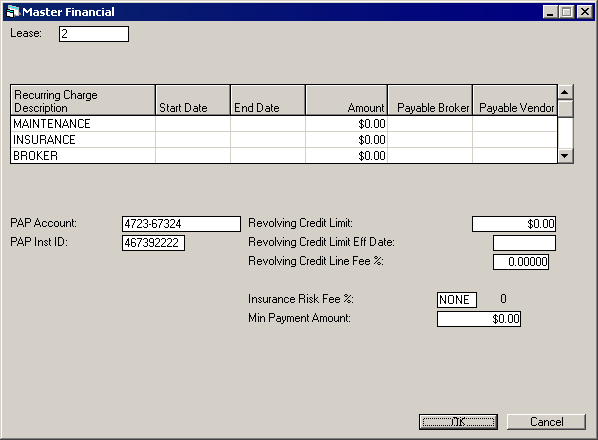Click the Revolving Credit Limit Eff Date field
598x440 pixels.
pos(524,243)
